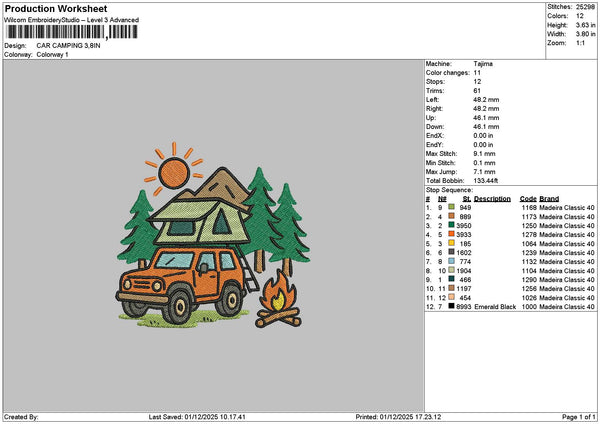Select the bright orange swatch for stop 4
Image resolution: width=600 pixels, height=424 pixels.
point(452,234)
